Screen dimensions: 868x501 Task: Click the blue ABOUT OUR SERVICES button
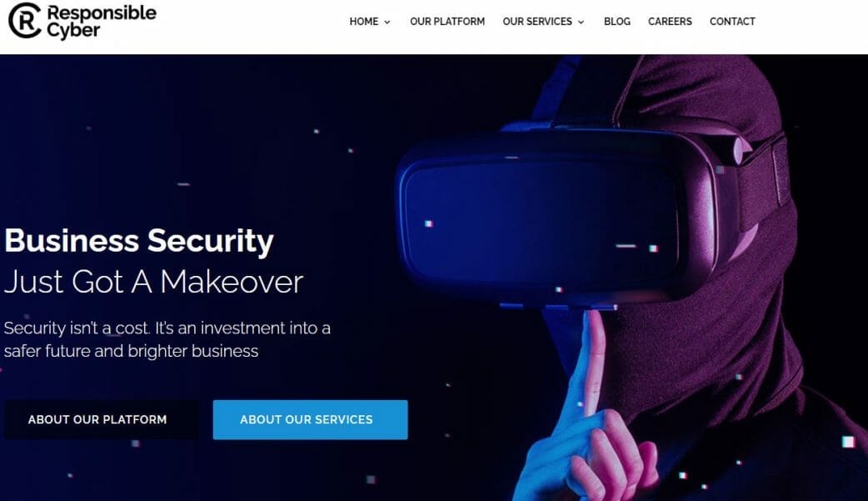coord(310,419)
